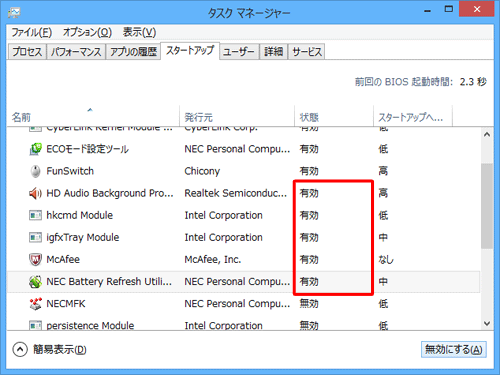Click the McAfee shield icon
Screen dimensions: 500x375
[x=35, y=260]
